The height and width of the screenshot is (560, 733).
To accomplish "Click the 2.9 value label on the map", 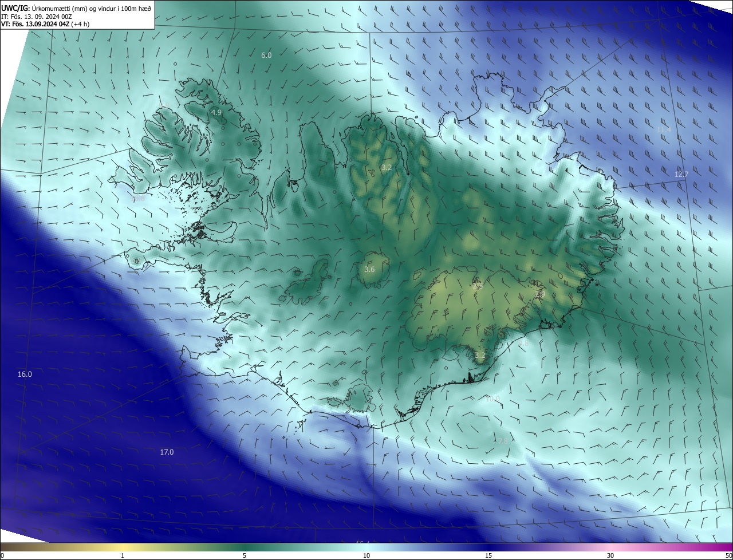I will (539, 294).
